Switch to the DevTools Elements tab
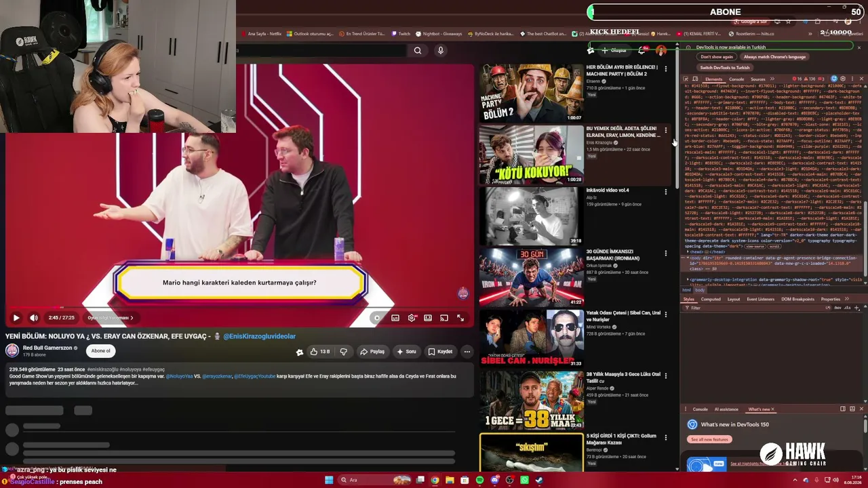868x488 pixels. click(713, 79)
